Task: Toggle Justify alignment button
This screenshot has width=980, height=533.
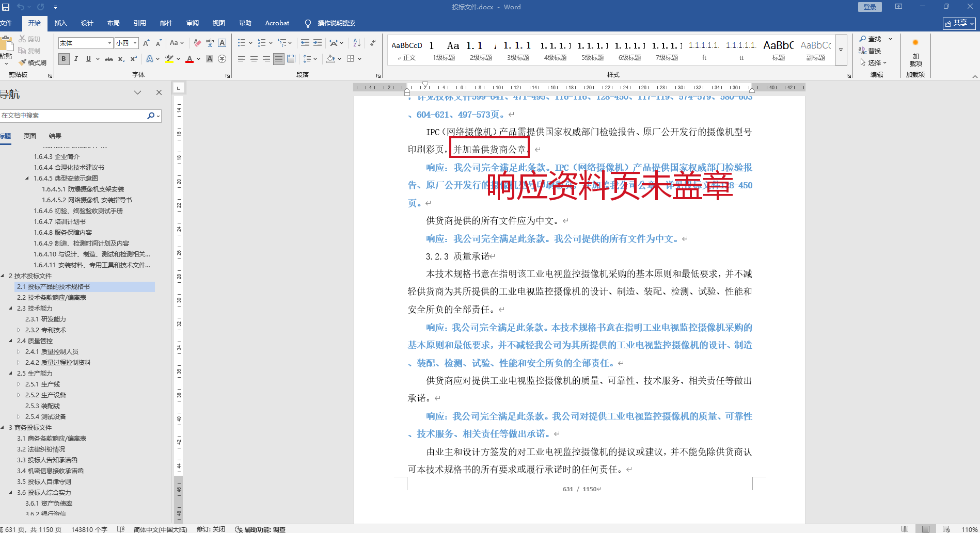Action: (279, 59)
